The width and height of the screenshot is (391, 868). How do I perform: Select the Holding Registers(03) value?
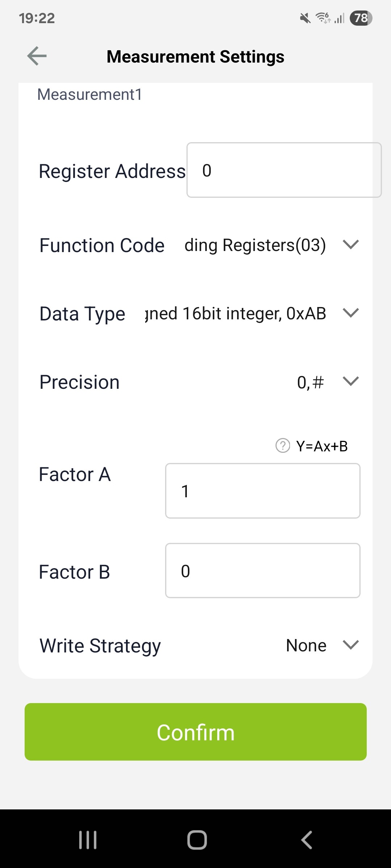(255, 245)
